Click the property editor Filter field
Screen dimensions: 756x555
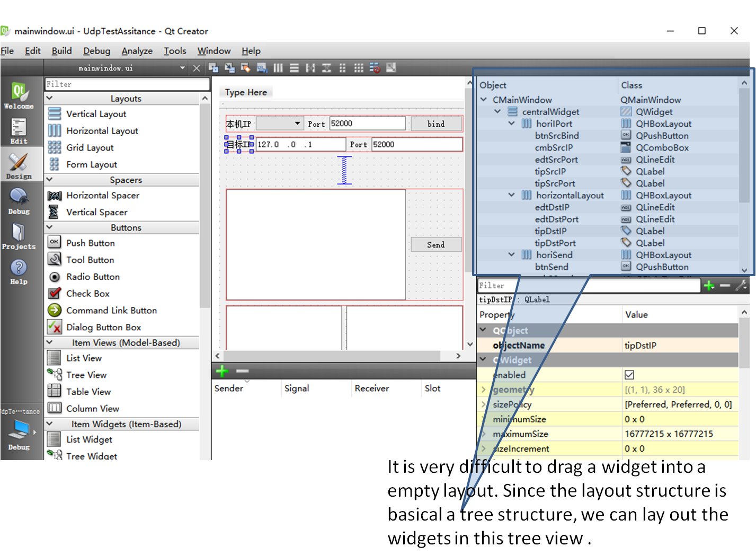pyautogui.click(x=589, y=286)
